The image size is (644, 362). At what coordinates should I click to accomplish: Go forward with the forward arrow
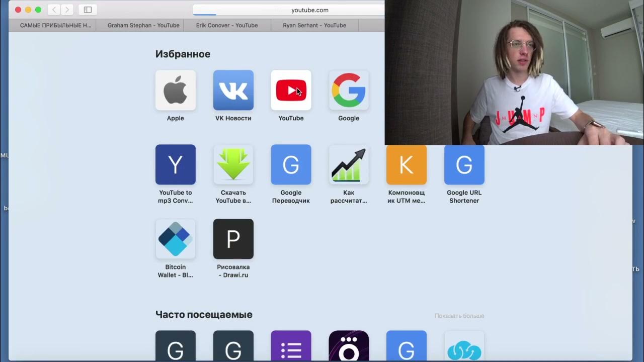click(67, 10)
